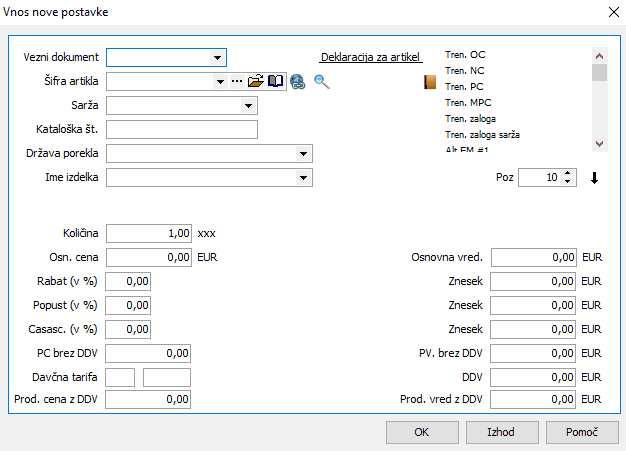Viewport: 626px width, 451px height.
Task: Click the Casasc. (v %) input field
Action: 128,329
